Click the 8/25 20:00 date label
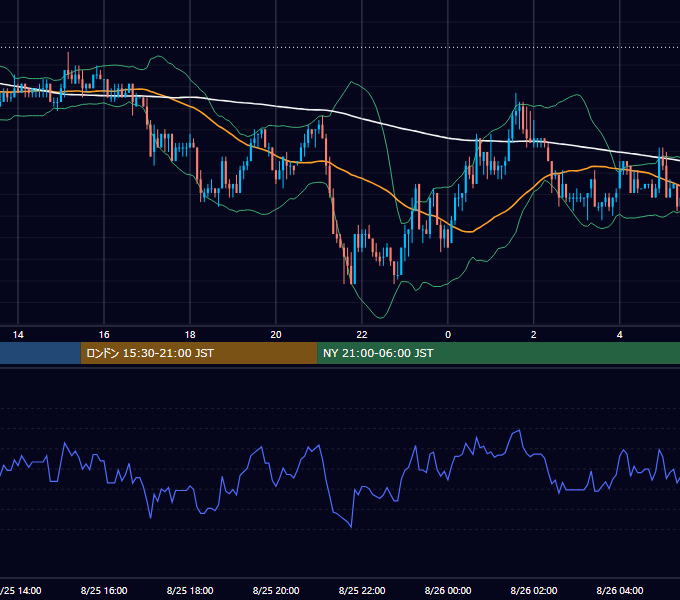 coord(276,590)
